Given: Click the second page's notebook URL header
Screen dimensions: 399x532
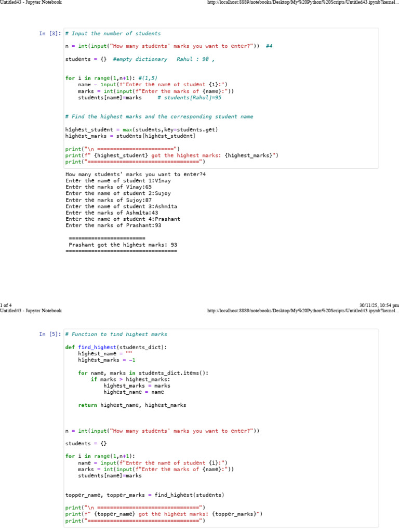Looking at the screenshot, I should (x=303, y=311).
